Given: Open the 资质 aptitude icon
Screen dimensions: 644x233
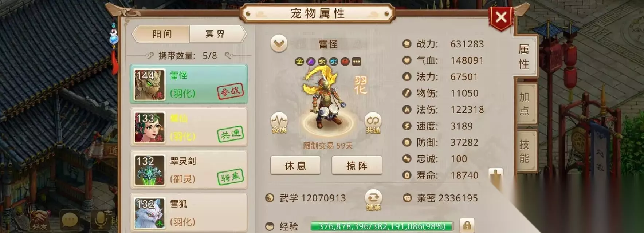Looking at the screenshot, I should coord(279,123).
